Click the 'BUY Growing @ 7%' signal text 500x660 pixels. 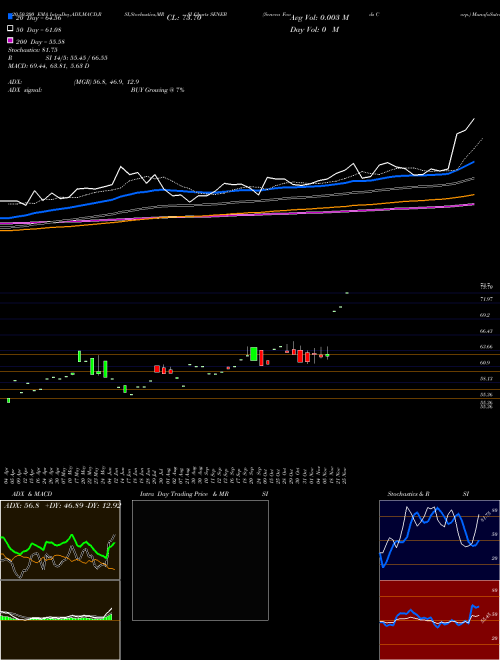pyautogui.click(x=157, y=90)
